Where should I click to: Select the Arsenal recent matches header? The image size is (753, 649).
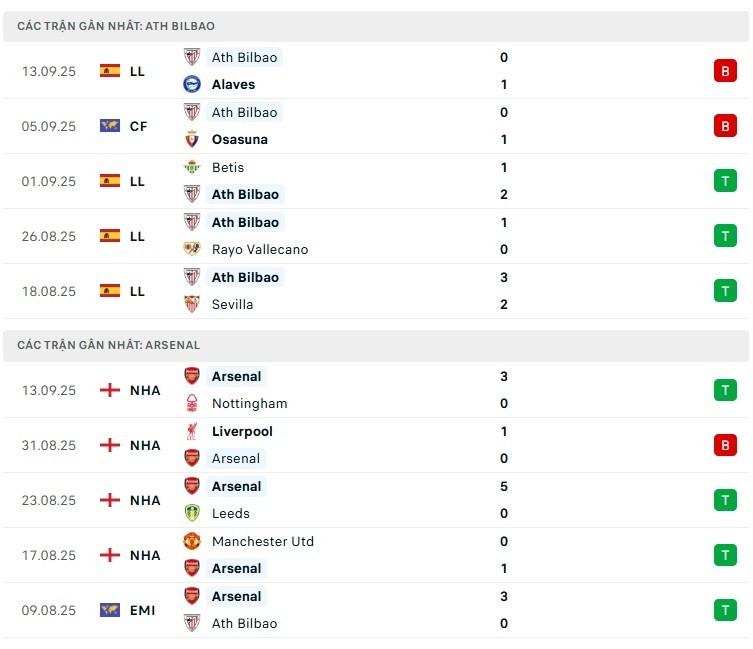click(376, 345)
